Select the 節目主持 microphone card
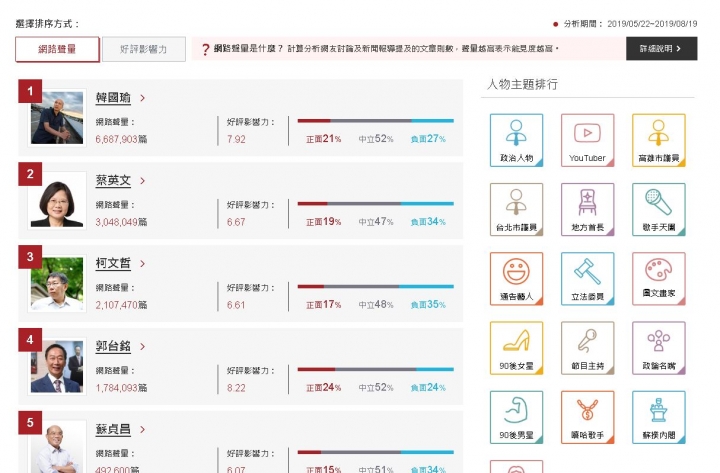720x473 pixels. point(587,348)
